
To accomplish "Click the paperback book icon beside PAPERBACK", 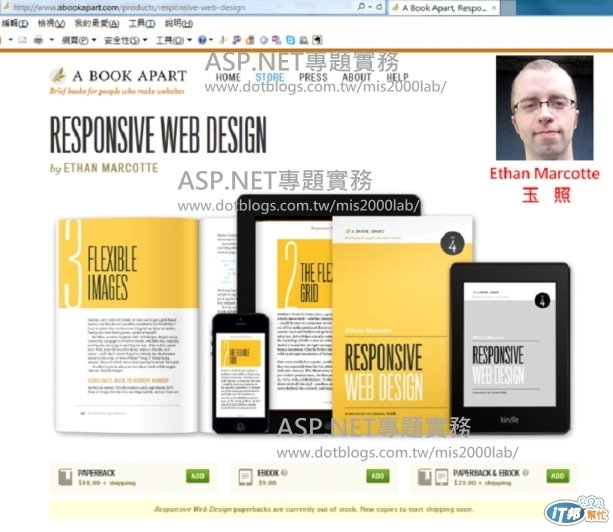I will tap(65, 477).
